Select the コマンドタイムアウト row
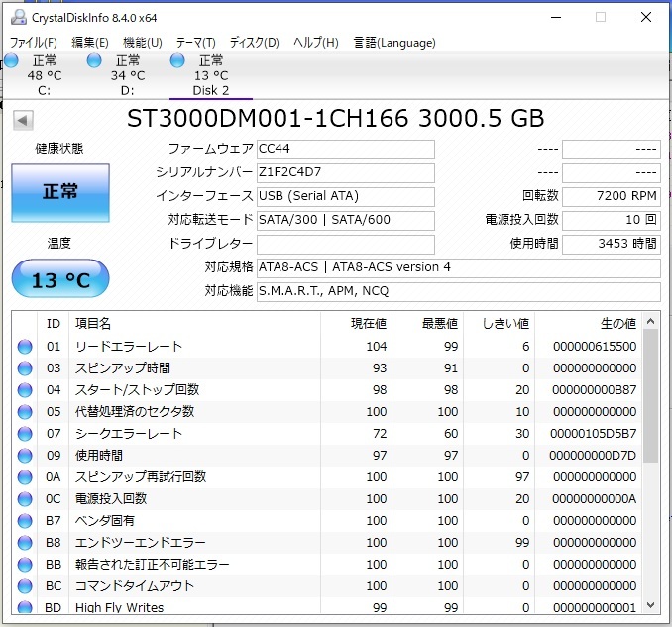Image resolution: width=672 pixels, height=627 pixels. (x=327, y=586)
